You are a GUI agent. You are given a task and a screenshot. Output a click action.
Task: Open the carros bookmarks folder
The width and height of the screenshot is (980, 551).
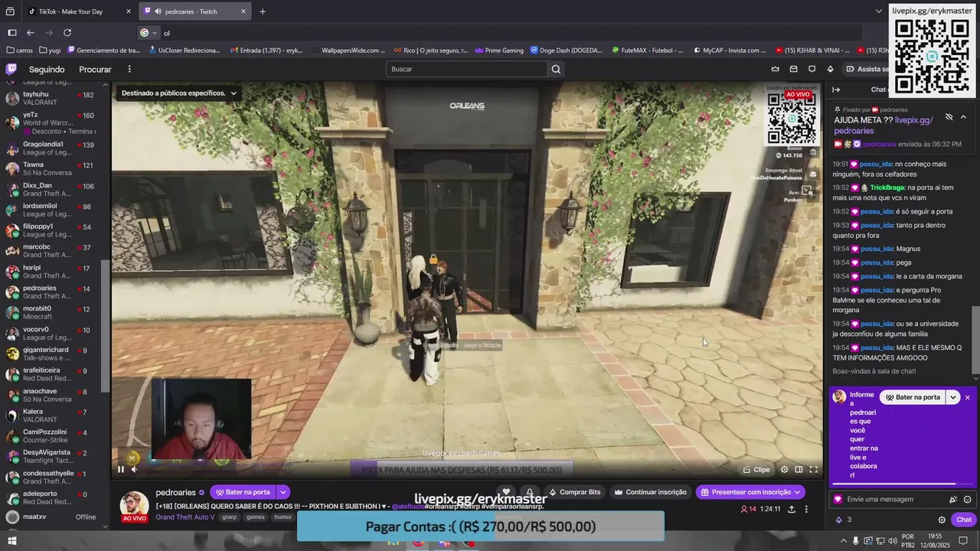tap(19, 51)
